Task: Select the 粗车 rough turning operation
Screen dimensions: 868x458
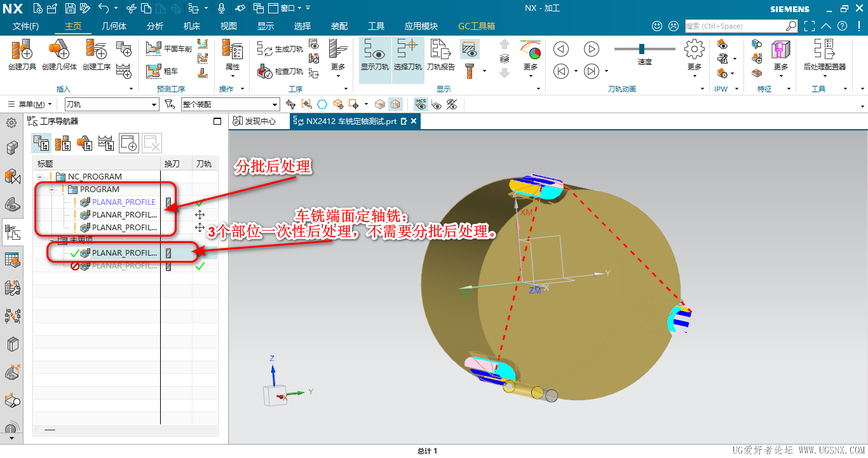Action: pos(163,71)
